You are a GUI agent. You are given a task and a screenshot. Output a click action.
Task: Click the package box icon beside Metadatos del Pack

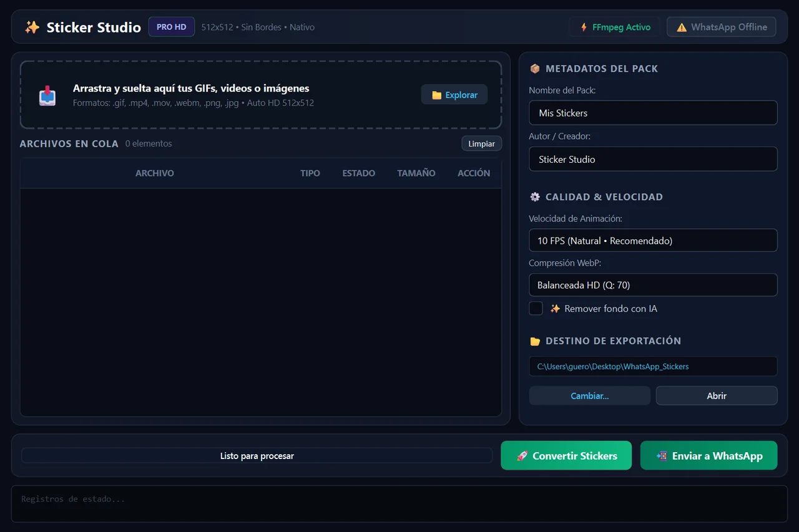(x=534, y=69)
